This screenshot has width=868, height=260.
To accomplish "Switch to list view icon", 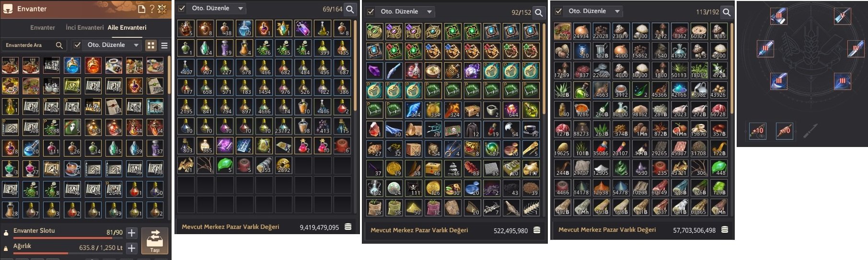I will point(164,45).
